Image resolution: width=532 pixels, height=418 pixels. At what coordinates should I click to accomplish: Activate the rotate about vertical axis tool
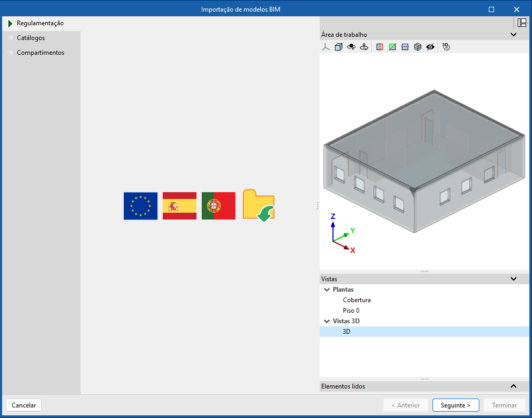(364, 47)
